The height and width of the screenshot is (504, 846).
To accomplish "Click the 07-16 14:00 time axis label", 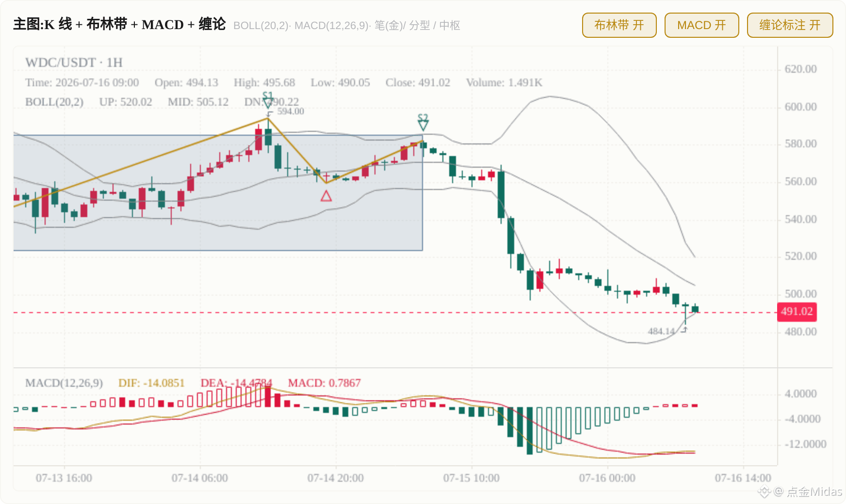I will point(743,478).
